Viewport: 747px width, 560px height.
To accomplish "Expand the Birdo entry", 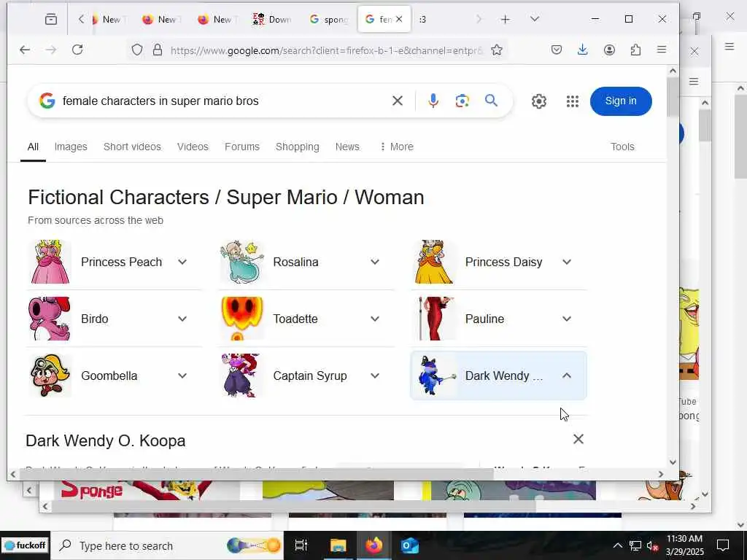I will tap(182, 319).
